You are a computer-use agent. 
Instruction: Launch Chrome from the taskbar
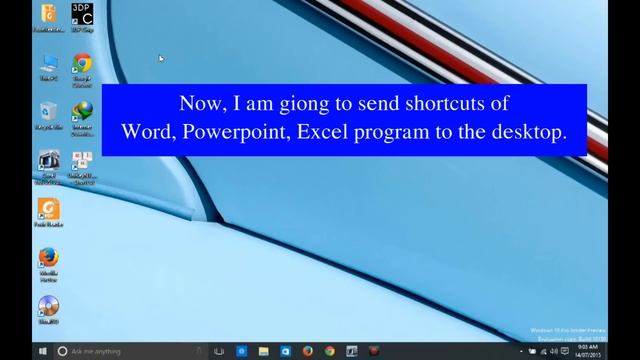point(330,351)
